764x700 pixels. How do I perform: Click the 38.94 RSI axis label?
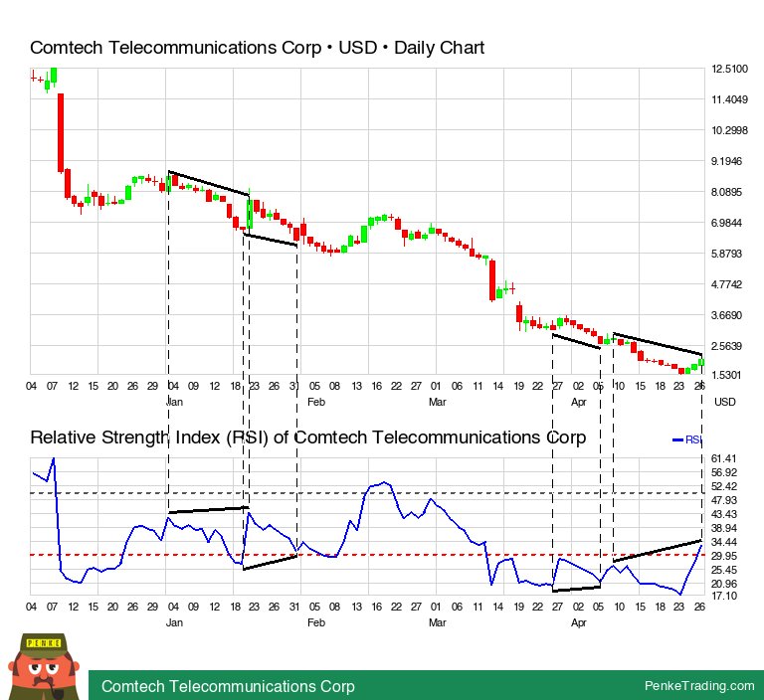[723, 528]
